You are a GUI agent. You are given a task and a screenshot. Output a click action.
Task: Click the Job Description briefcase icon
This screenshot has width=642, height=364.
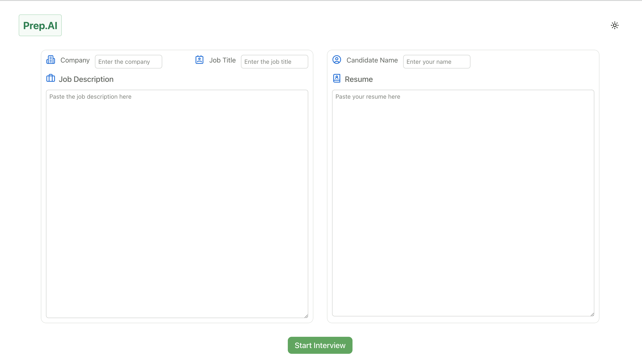(x=51, y=78)
